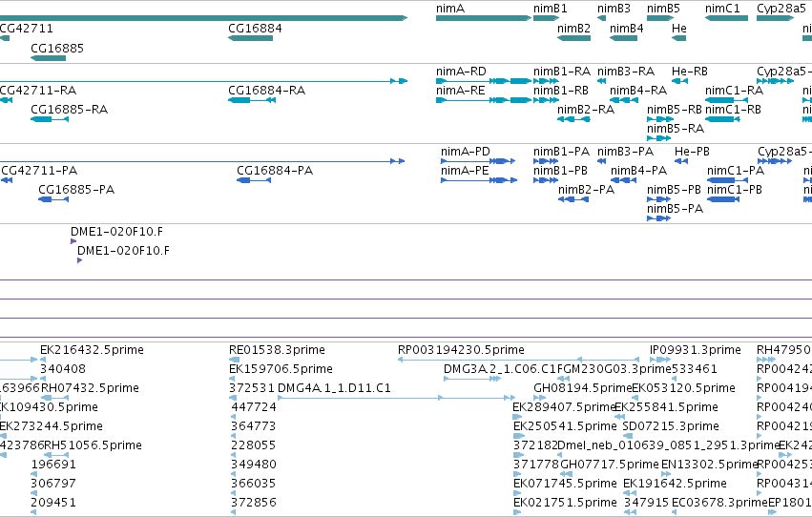Select transcript nimA-RD
This screenshot has height=517, width=812.
click(x=484, y=81)
